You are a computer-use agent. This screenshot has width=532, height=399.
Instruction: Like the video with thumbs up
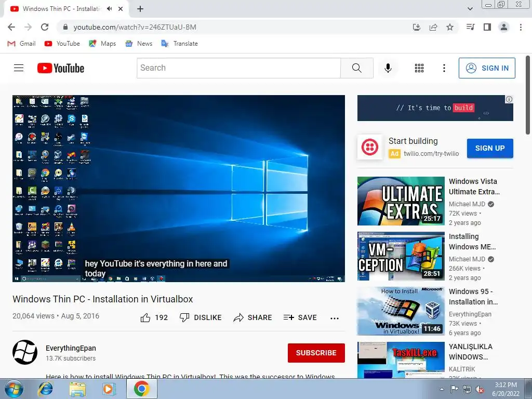point(154,317)
